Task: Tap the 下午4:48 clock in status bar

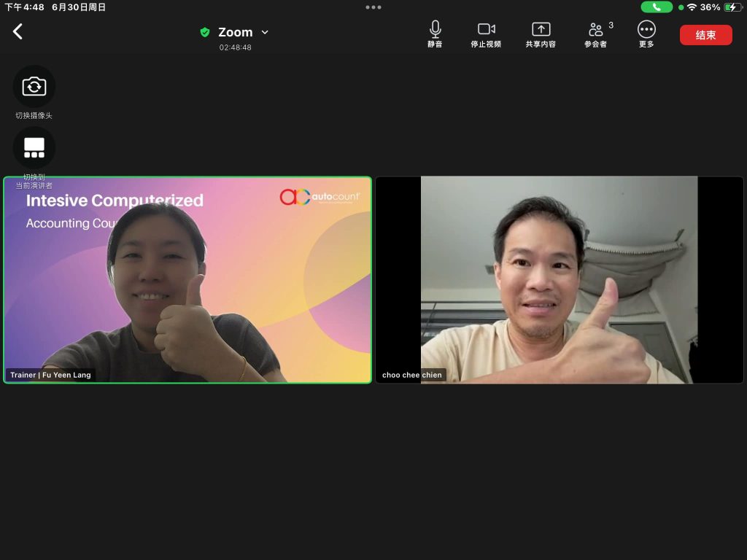Action: click(24, 7)
